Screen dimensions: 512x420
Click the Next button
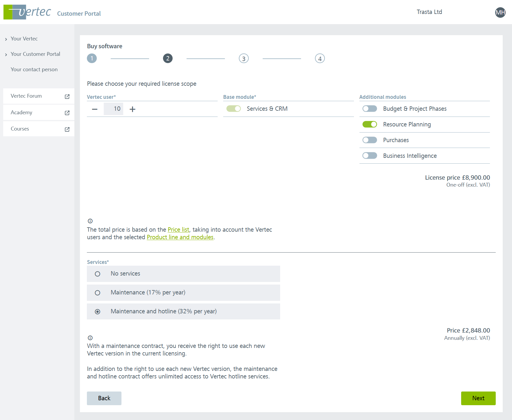tap(478, 398)
